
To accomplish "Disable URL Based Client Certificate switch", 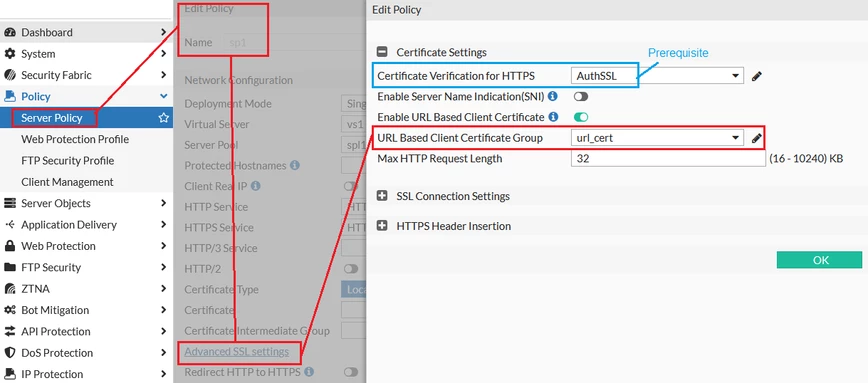I will (x=581, y=117).
